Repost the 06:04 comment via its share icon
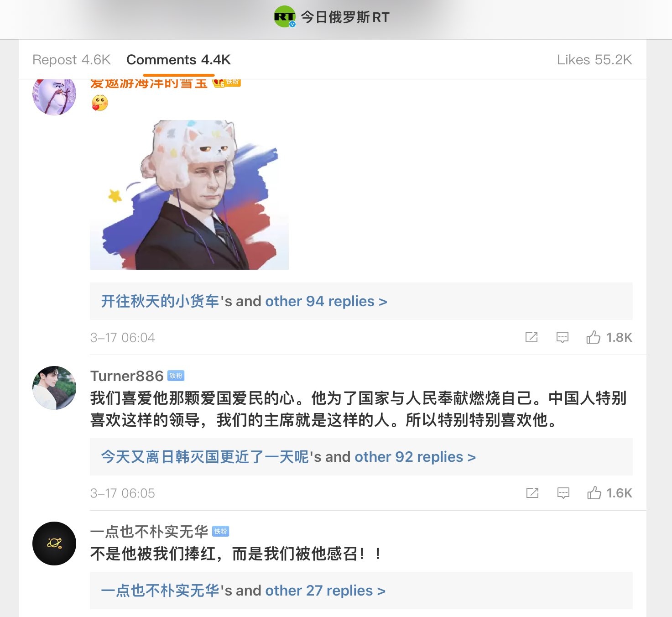This screenshot has height=617, width=672. 531,337
